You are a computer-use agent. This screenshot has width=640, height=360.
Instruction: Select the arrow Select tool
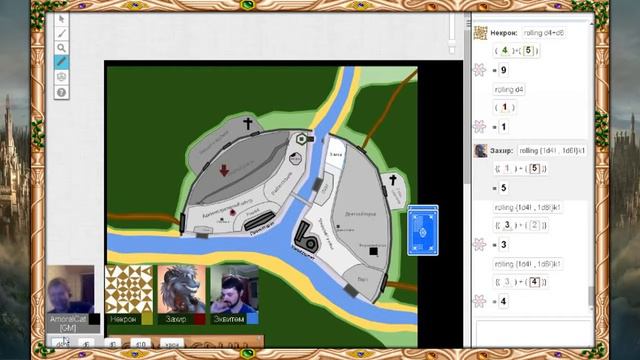61,19
